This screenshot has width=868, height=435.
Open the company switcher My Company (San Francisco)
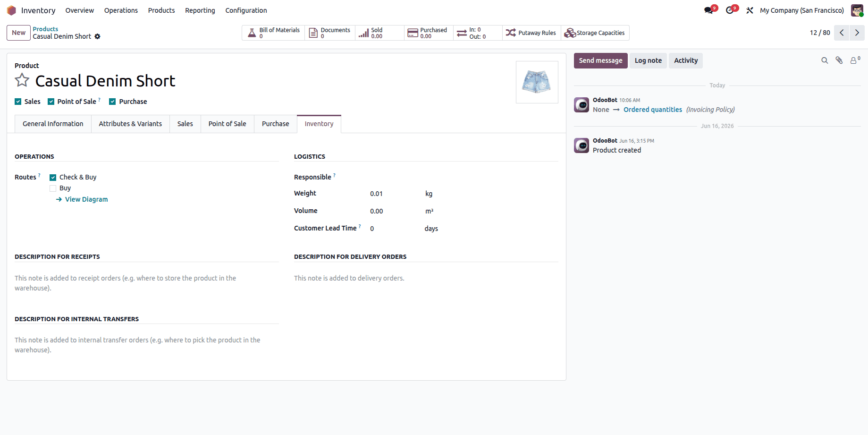[x=802, y=10]
